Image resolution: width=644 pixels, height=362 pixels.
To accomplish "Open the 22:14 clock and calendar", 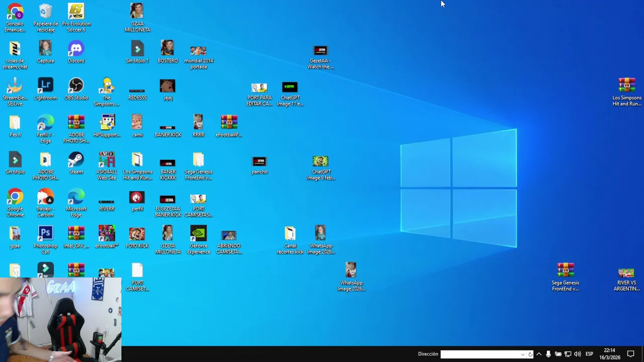I will (609, 354).
